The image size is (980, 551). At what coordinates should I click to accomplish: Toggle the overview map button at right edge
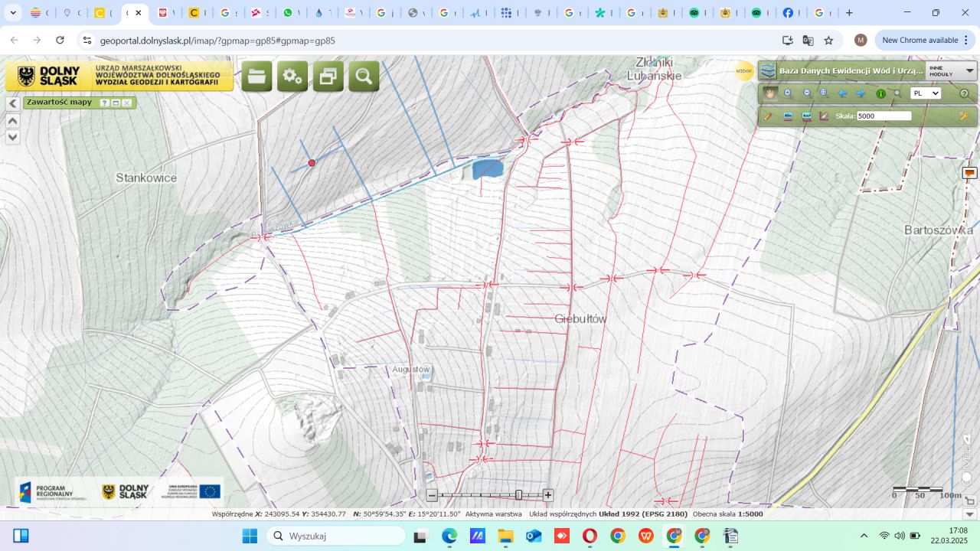point(970,173)
